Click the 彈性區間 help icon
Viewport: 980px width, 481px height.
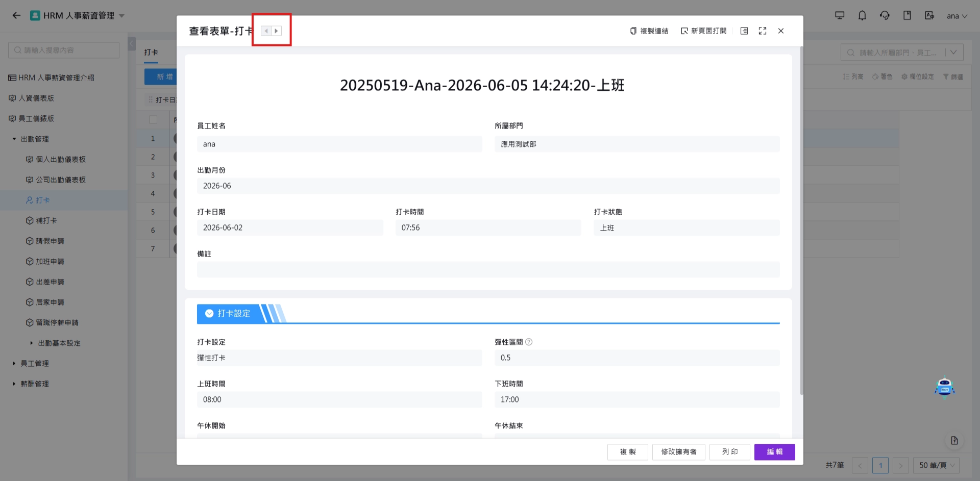pyautogui.click(x=529, y=342)
